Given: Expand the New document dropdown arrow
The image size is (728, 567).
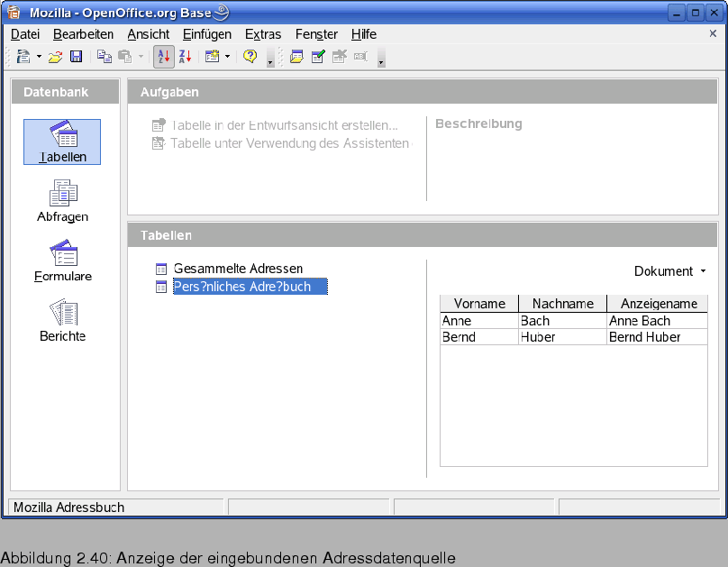Looking at the screenshot, I should tap(39, 57).
